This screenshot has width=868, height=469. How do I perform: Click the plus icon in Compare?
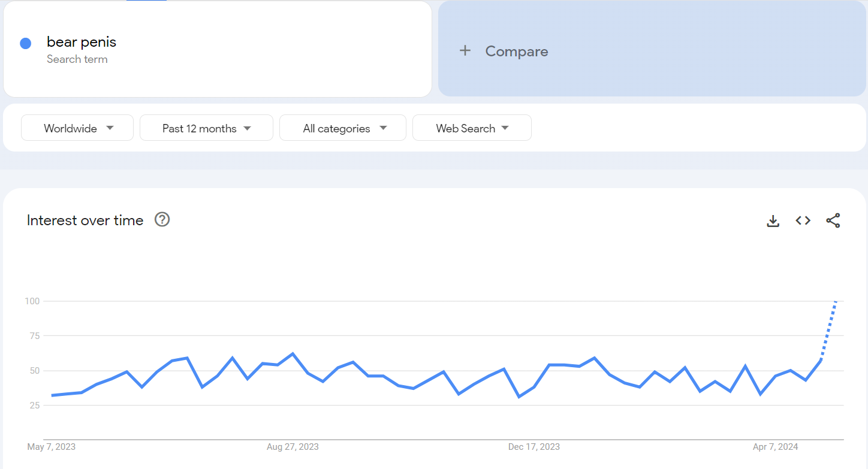point(465,51)
